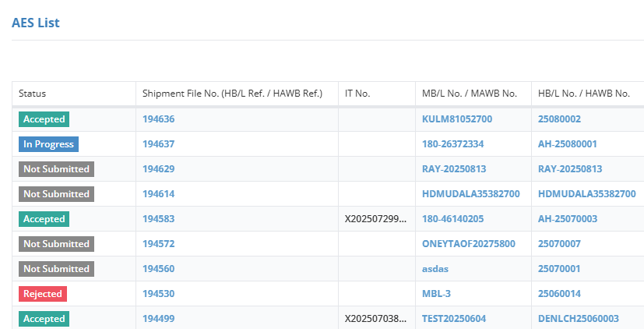The image size is (644, 329).
Task: Open shipment file 194636 link
Action: point(158,119)
